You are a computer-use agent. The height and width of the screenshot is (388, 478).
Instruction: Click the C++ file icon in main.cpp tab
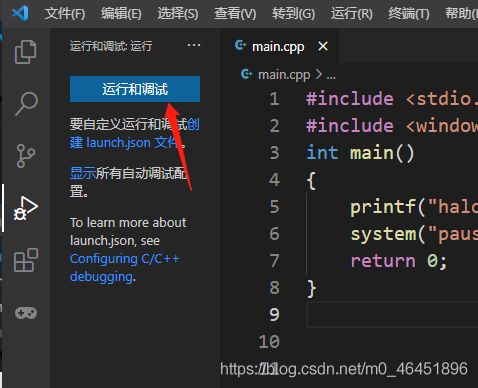(x=240, y=45)
